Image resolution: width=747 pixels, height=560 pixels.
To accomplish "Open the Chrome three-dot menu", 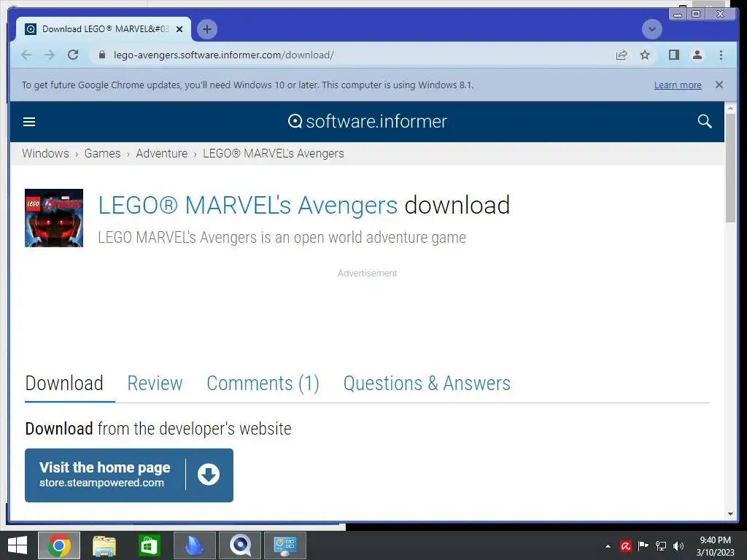I will point(721,55).
